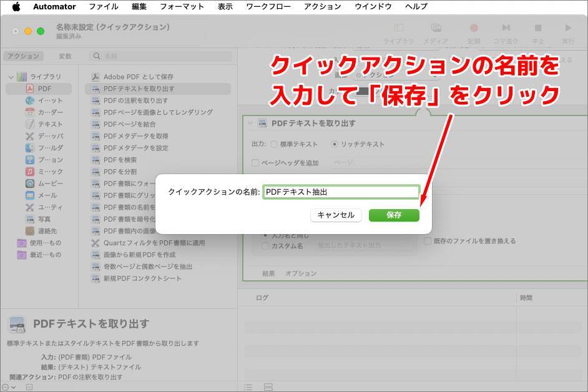Click the 中止 stop toolbar icon
Viewport: 588px width, 392px height.
537,28
